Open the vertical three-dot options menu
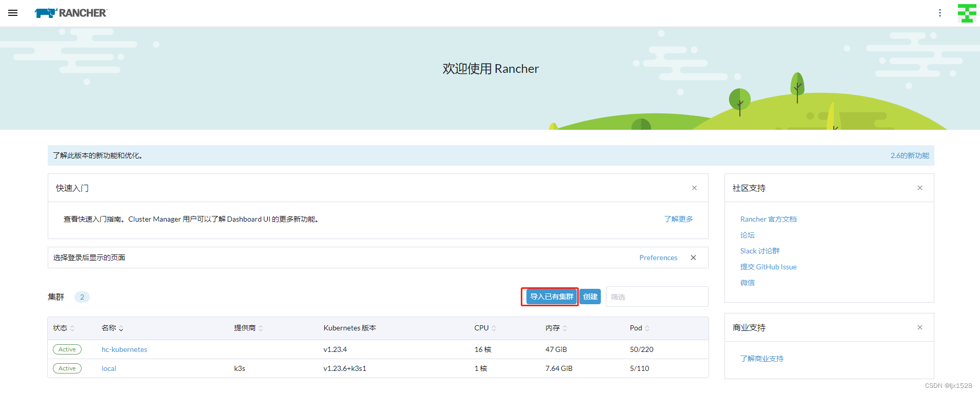 pos(940,13)
